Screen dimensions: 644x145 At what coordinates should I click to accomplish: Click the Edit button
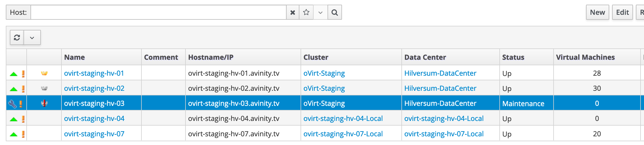click(622, 12)
